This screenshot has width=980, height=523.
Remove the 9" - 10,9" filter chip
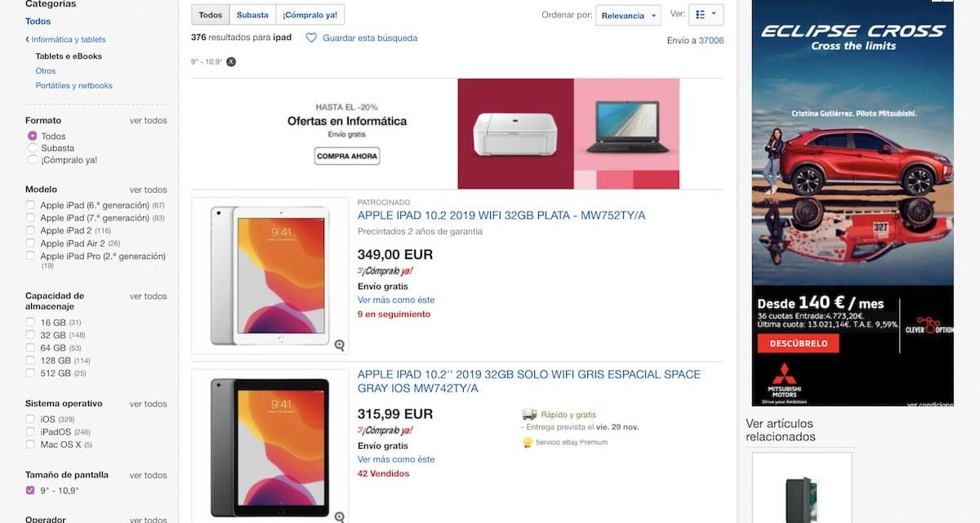coord(231,61)
